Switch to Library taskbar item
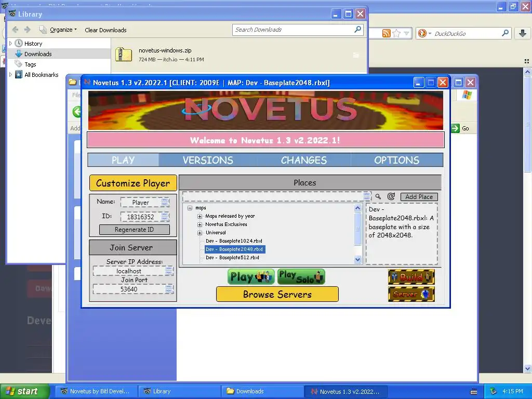The height and width of the screenshot is (399, 532). pyautogui.click(x=179, y=391)
